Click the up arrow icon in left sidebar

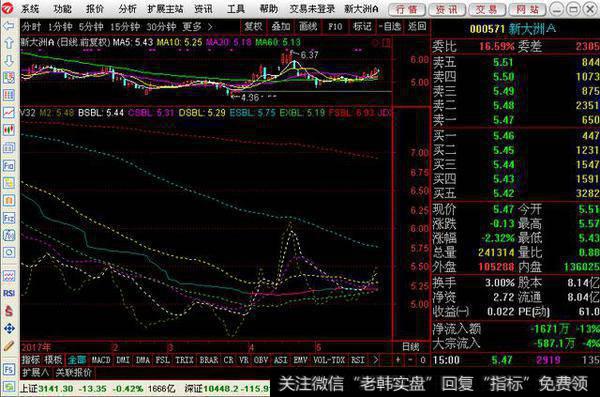8,42
